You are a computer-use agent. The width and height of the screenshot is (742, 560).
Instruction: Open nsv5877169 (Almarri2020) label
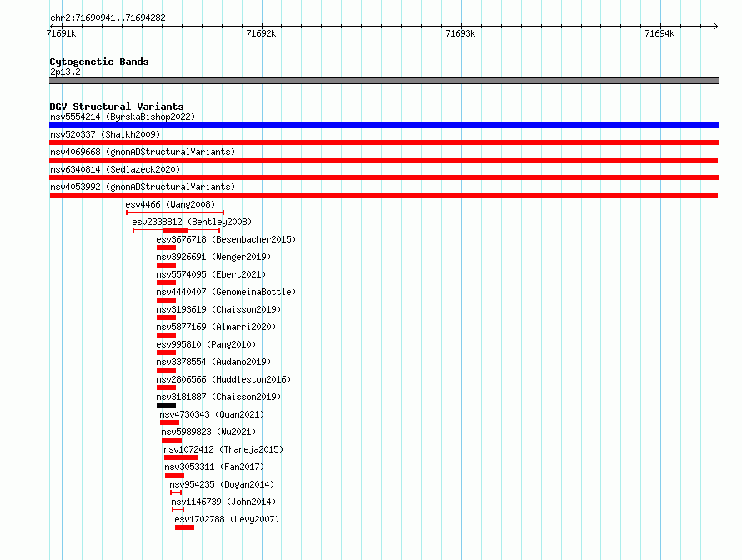(x=216, y=327)
